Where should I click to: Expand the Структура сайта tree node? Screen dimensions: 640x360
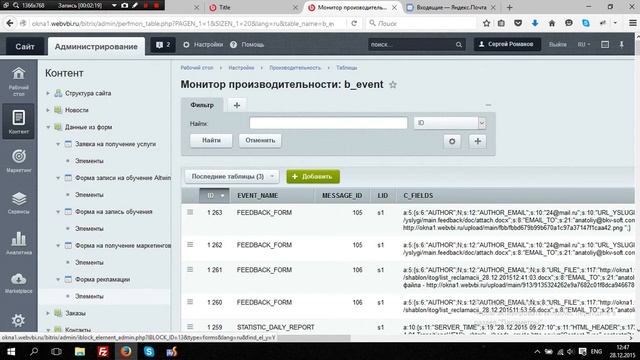(48, 93)
